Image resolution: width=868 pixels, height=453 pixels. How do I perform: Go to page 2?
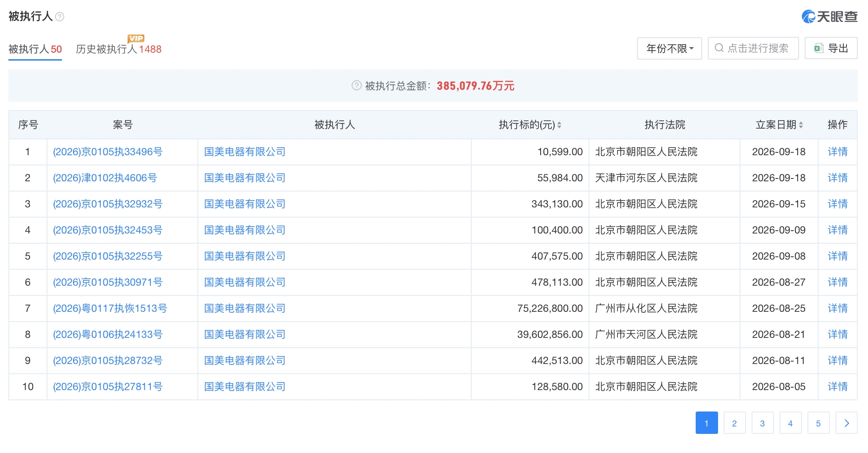tap(735, 423)
